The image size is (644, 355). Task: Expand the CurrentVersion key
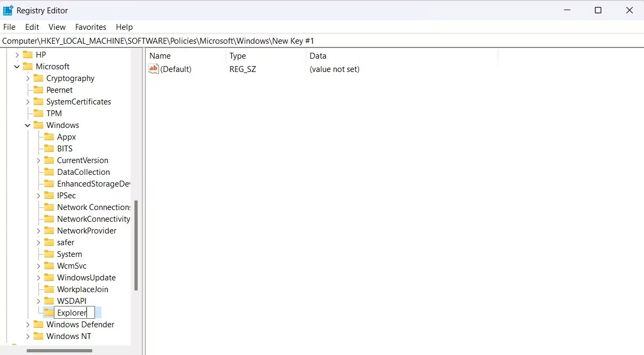[x=38, y=160]
